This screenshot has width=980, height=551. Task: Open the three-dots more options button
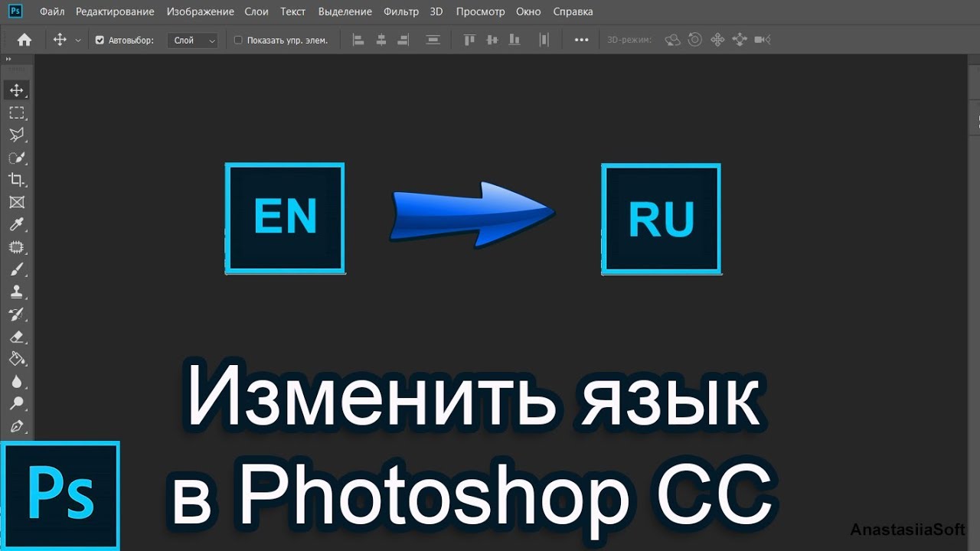tap(581, 40)
